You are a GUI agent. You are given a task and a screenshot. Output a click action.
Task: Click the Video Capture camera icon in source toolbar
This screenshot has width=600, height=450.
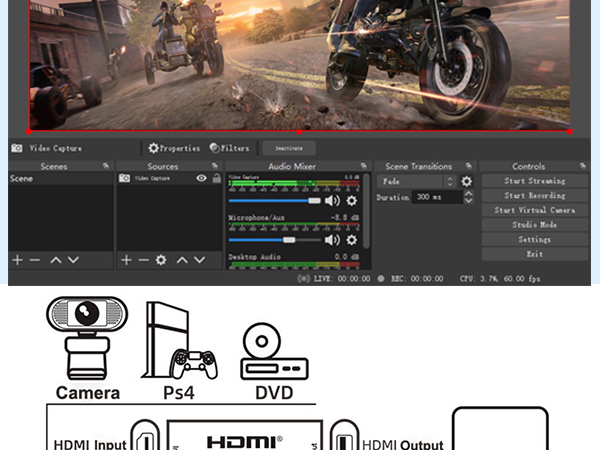16,148
